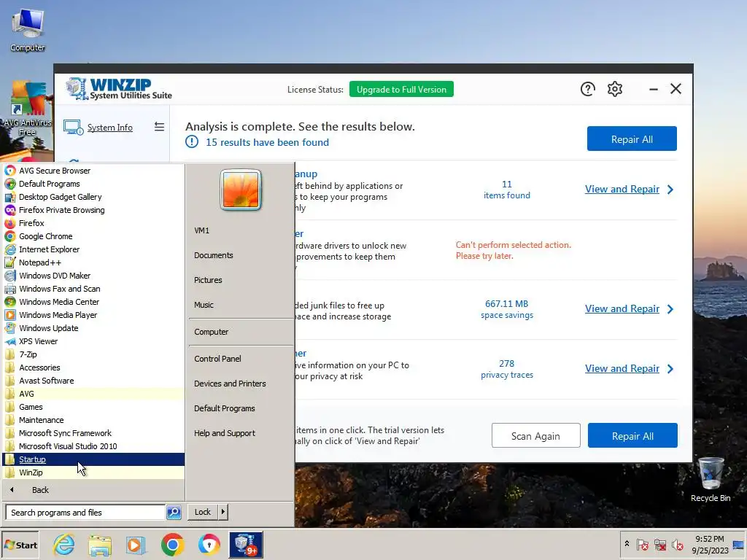Expand the Maintenance folder

pyautogui.click(x=93, y=420)
